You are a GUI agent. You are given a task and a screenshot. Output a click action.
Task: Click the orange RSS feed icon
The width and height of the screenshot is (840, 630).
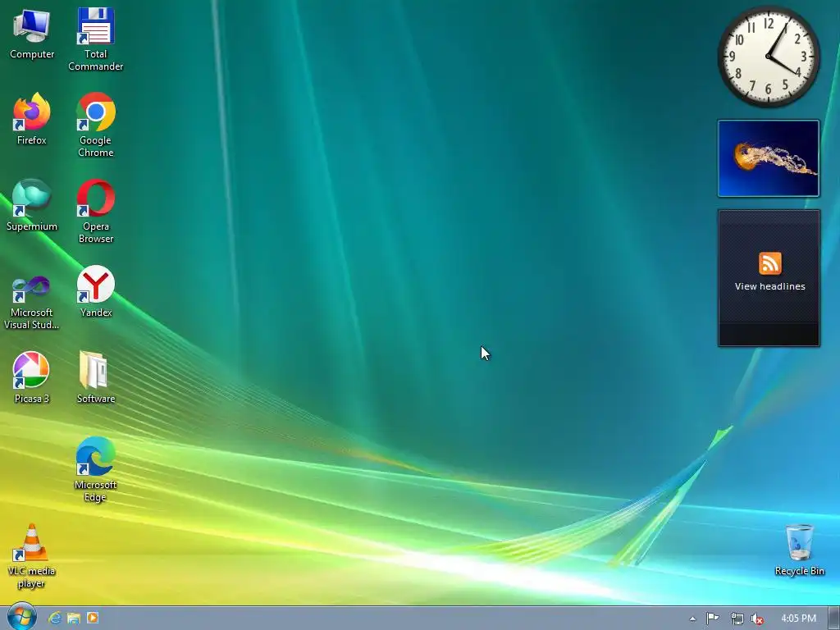coord(769,263)
